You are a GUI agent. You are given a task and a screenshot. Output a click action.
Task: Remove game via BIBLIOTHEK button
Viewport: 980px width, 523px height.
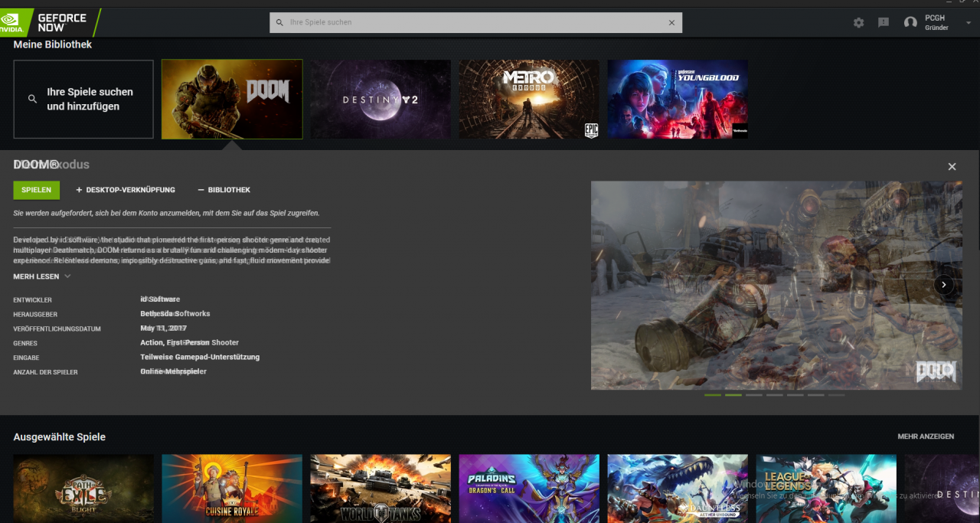tap(224, 190)
